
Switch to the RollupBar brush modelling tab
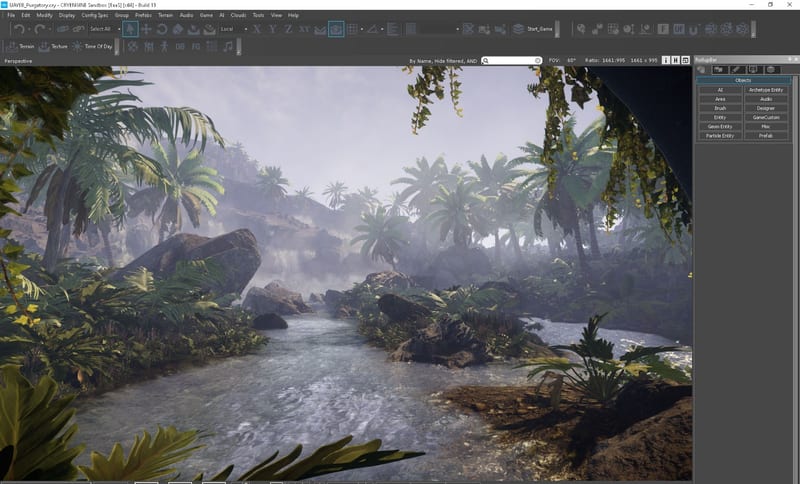(736, 69)
